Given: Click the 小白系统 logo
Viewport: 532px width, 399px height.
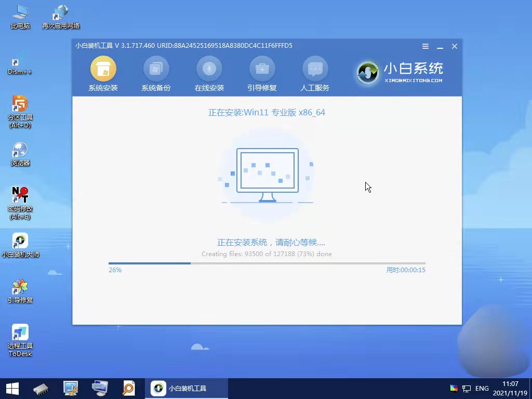Looking at the screenshot, I should (x=400, y=73).
